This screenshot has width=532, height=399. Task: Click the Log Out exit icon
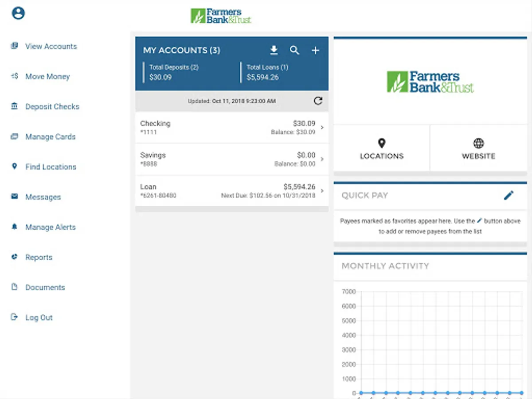click(15, 317)
